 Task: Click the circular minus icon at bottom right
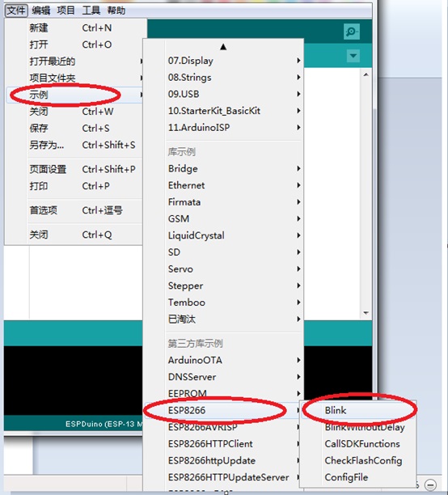click(x=431, y=484)
